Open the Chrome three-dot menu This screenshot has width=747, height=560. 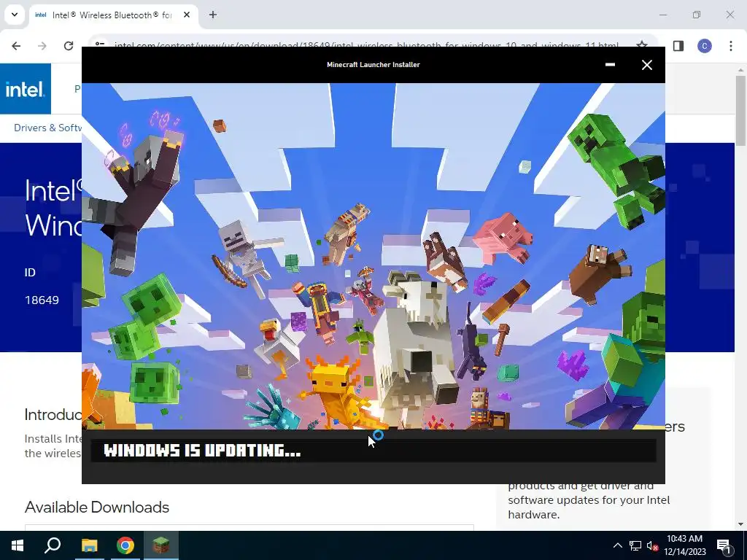click(731, 46)
